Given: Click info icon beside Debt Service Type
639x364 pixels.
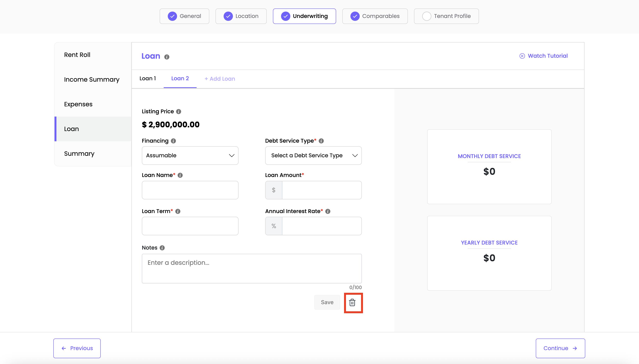Looking at the screenshot, I should point(321,141).
